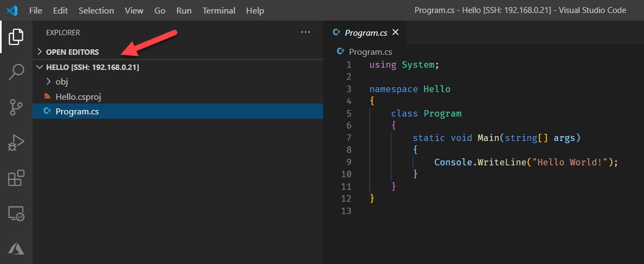
Task: Open the Remote Explorer icon
Action: 16,214
